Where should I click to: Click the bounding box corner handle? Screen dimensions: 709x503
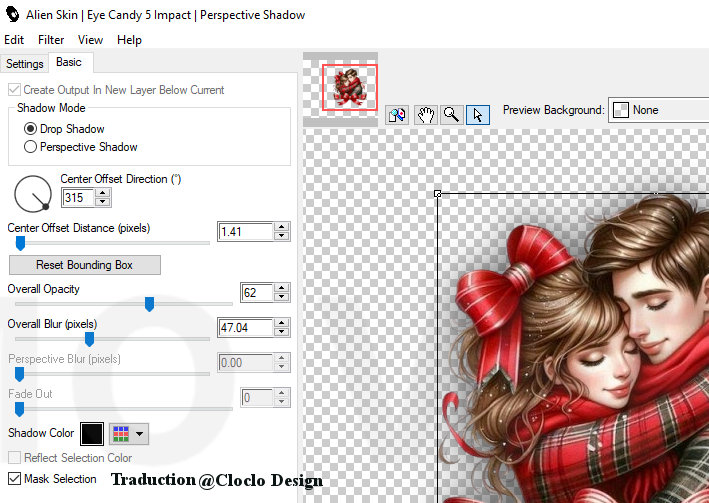[437, 194]
